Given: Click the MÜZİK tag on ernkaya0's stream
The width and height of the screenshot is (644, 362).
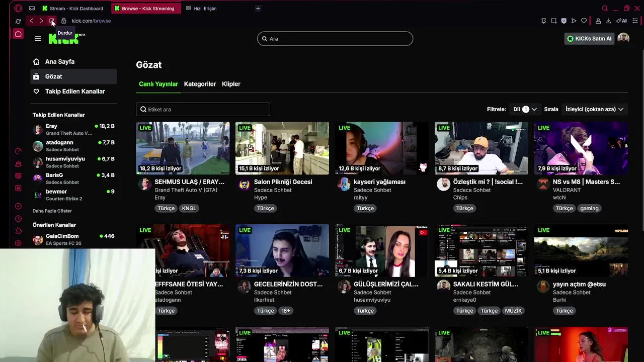Looking at the screenshot, I should pyautogui.click(x=513, y=311).
